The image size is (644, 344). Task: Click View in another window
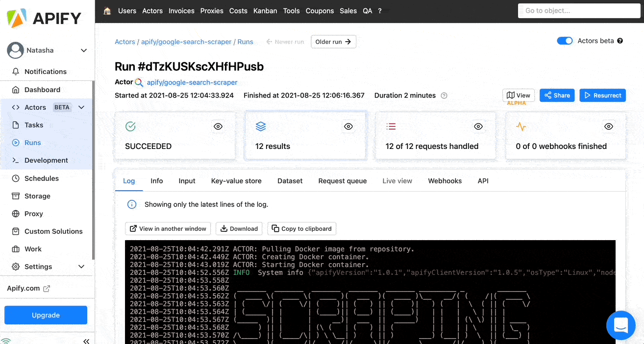click(168, 228)
